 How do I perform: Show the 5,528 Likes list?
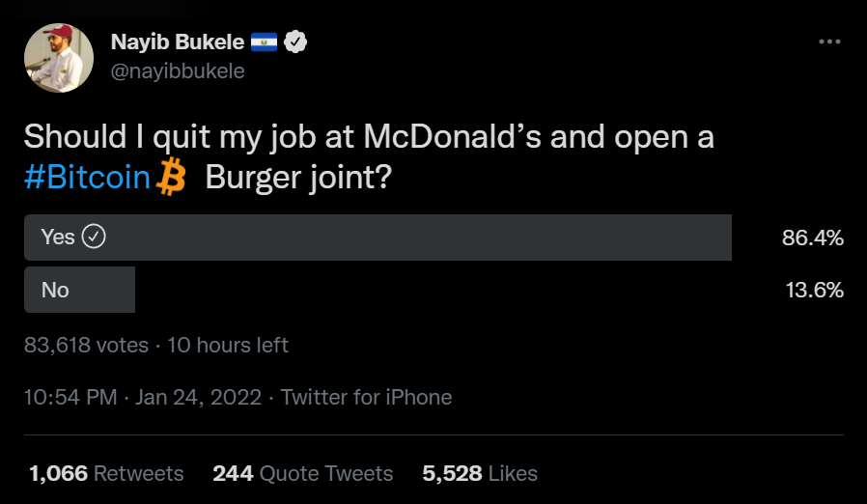(479, 473)
